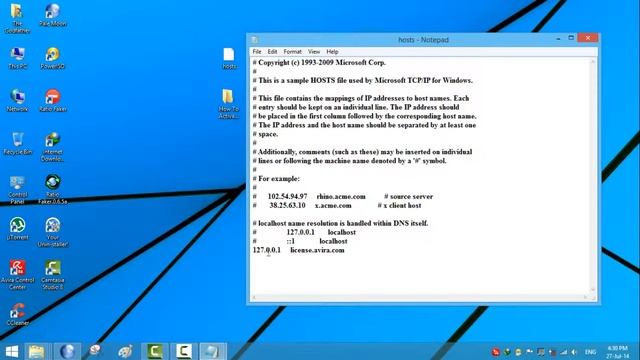Viewport: 640px width, 360px height.
Task: Select the Ratio Faker shortcut icon
Action: tap(53, 101)
